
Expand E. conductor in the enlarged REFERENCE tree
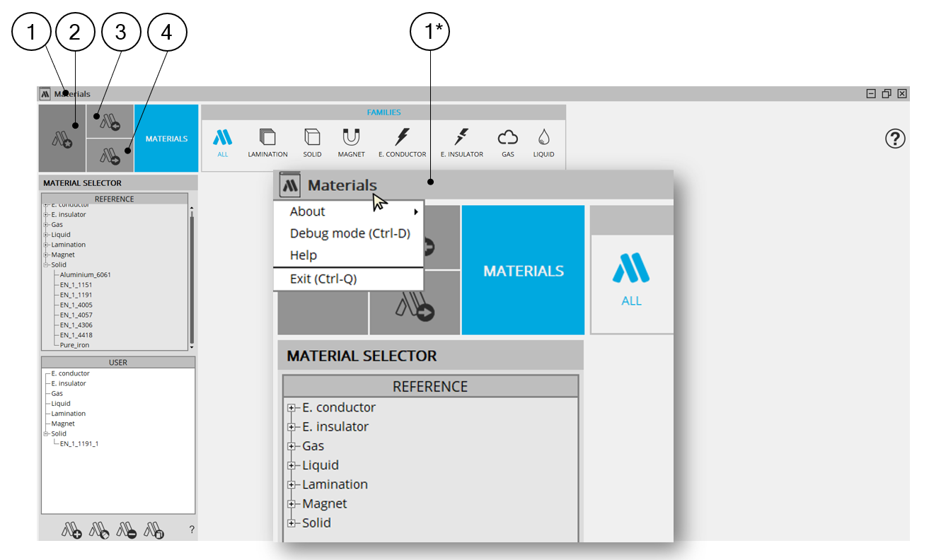(x=291, y=408)
